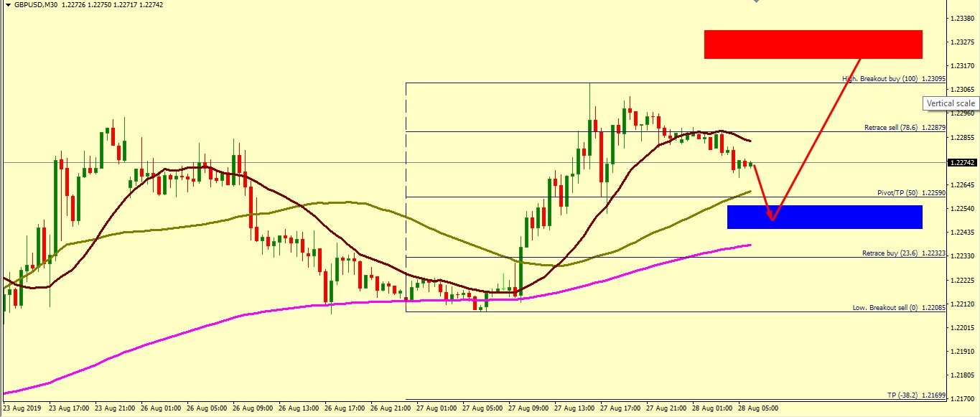Image resolution: width=980 pixels, height=417 pixels.
Task: Click the '28 Aug 05:00' time axis label
Action: [757, 408]
